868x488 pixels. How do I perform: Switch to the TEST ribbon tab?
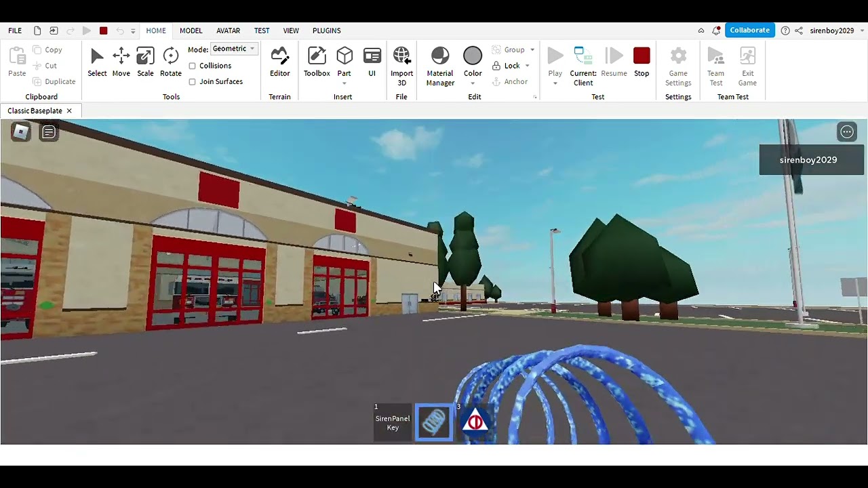tap(262, 30)
